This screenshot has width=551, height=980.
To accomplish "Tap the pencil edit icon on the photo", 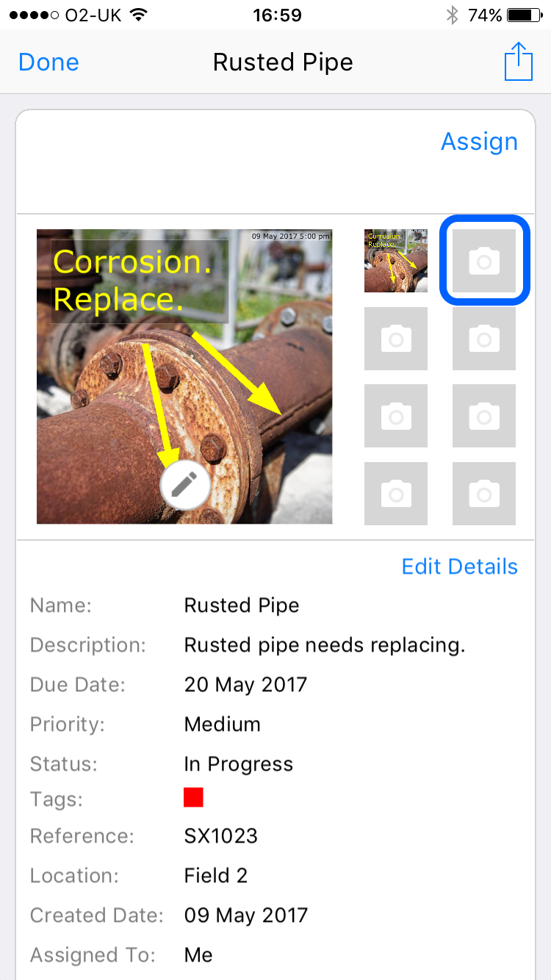I will pyautogui.click(x=185, y=485).
